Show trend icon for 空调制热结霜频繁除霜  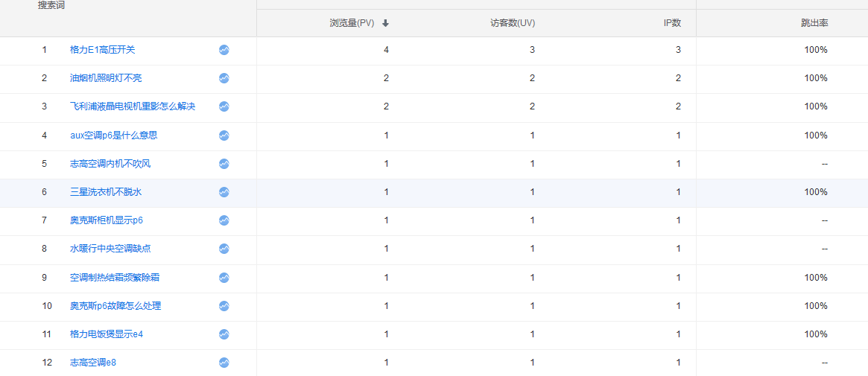pyautogui.click(x=224, y=278)
